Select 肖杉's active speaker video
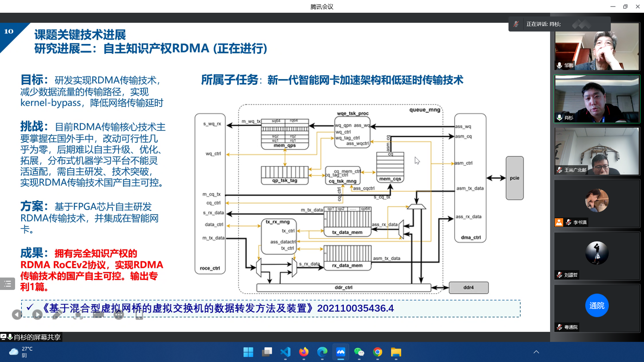 597,99
